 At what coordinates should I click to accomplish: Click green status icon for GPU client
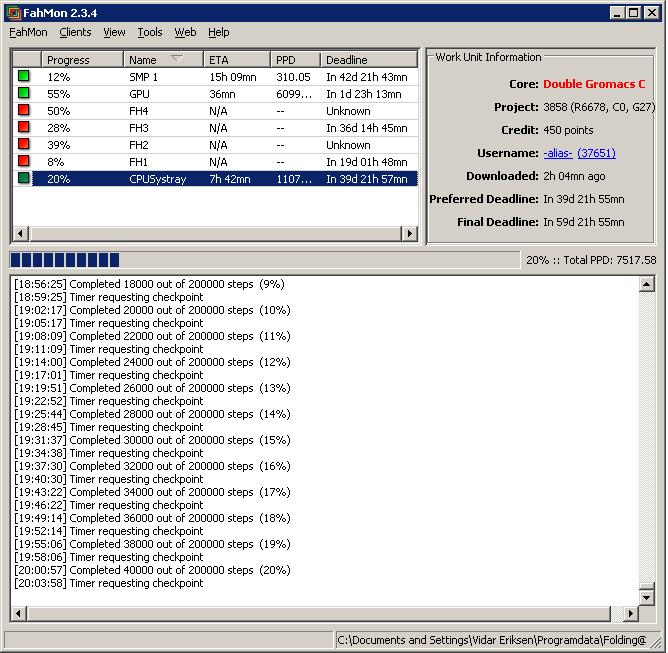[24, 93]
